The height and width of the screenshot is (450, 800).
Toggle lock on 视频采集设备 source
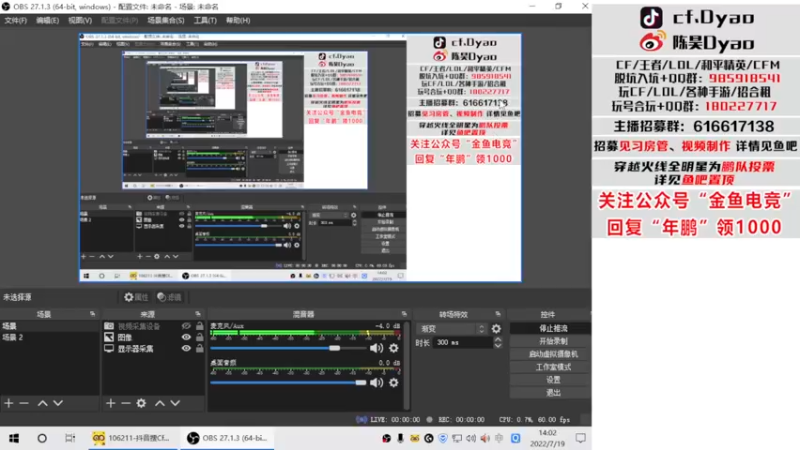tap(199, 326)
